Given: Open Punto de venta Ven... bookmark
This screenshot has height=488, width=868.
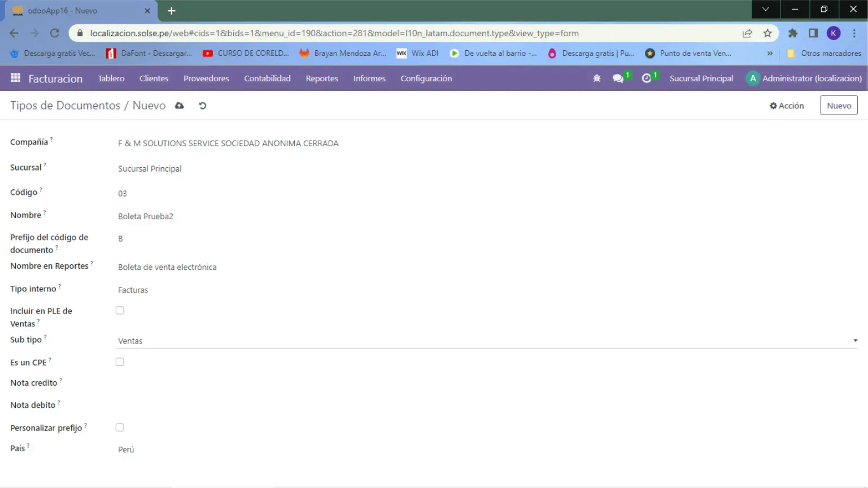Looking at the screenshot, I should coord(689,53).
